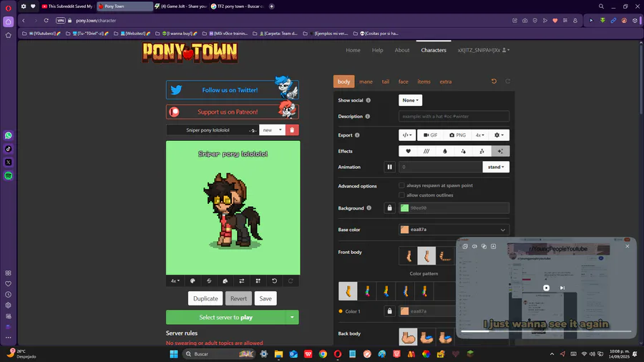644x362 pixels.
Task: Open WhatsApp in the Opera sidebar
Action: (8, 135)
